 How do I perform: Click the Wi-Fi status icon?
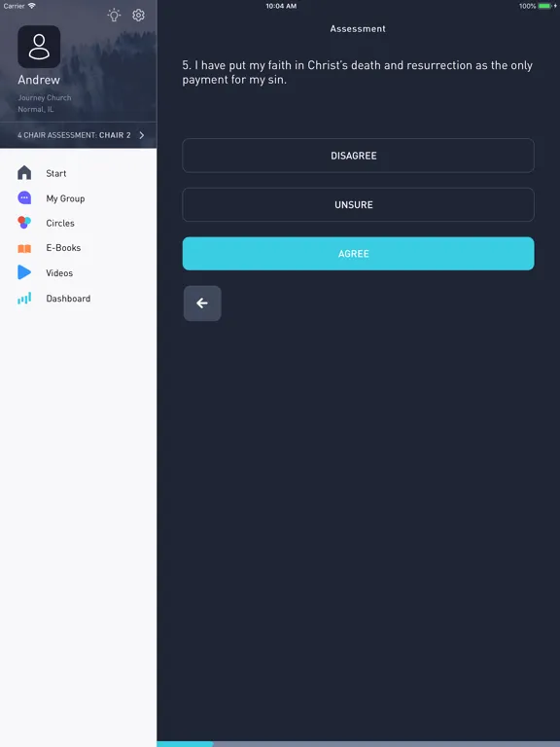[x=31, y=6]
